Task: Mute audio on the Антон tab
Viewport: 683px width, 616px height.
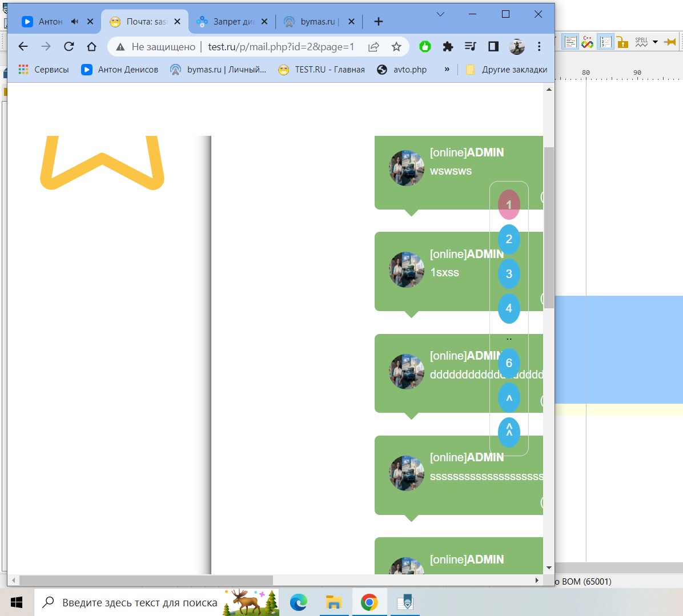Action: 75,22
